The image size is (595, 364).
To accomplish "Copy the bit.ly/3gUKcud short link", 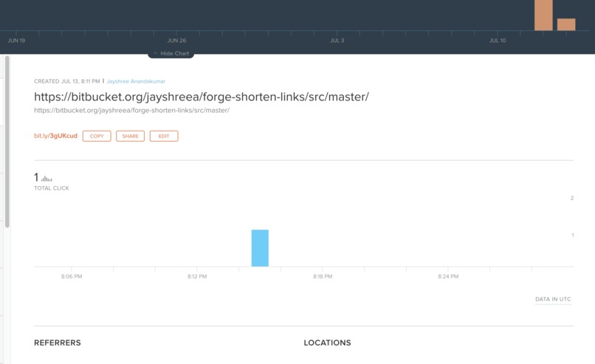I will tap(97, 136).
